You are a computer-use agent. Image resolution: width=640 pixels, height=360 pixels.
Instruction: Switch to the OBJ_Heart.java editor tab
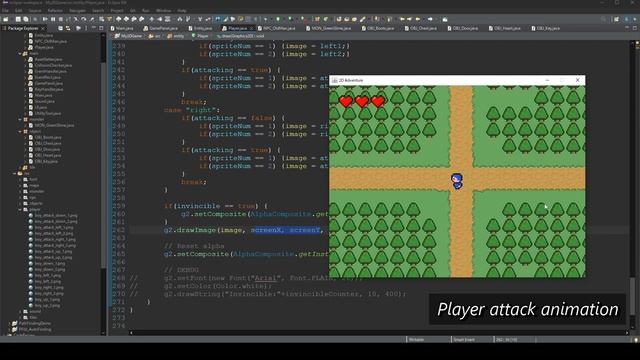[504, 28]
